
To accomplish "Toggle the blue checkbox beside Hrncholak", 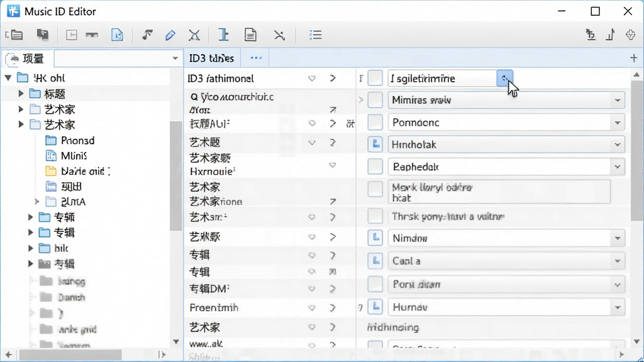I will point(375,144).
